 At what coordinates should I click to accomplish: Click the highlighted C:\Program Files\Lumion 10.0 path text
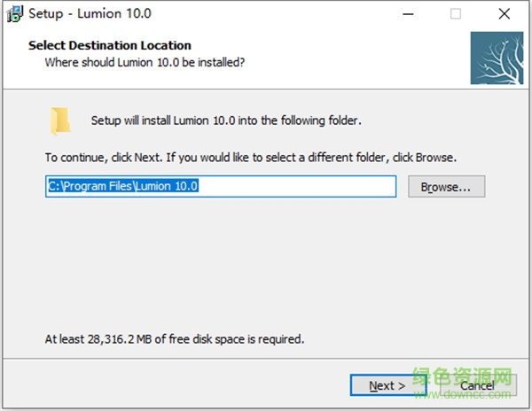click(123, 186)
